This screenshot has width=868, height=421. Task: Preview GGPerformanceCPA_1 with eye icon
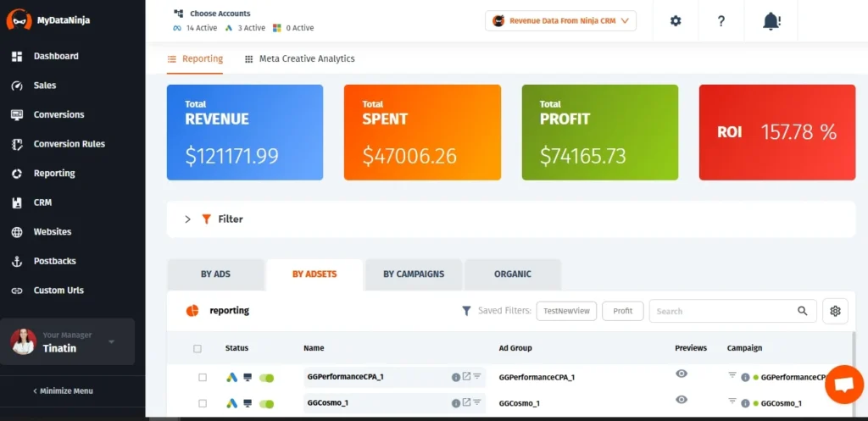point(682,374)
